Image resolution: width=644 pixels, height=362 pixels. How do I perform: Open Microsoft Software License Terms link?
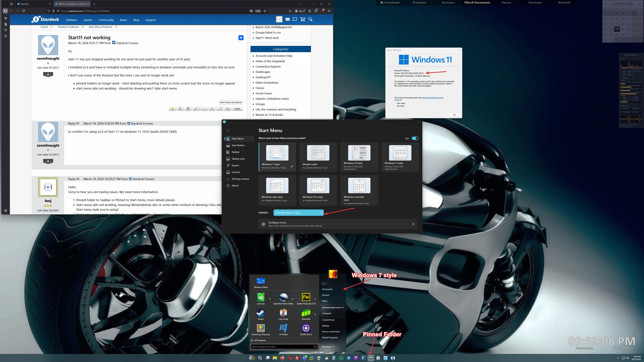(x=432, y=98)
